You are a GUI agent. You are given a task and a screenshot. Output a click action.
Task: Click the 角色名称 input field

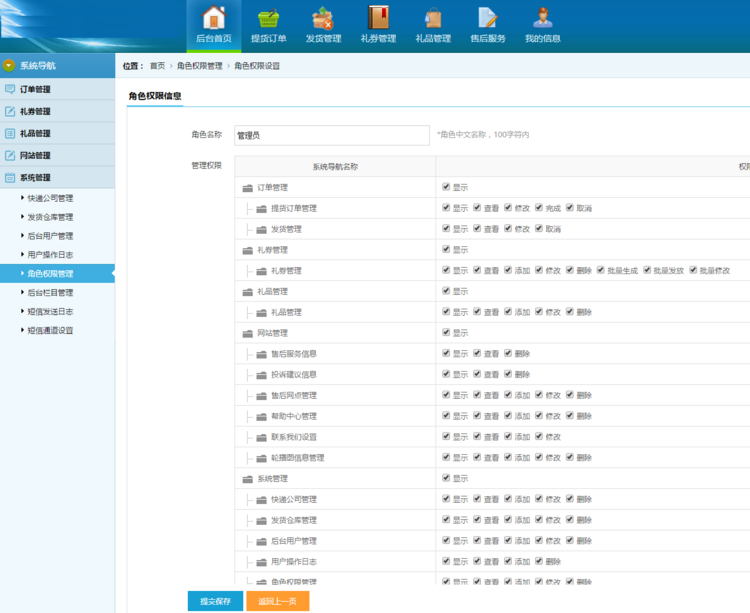(331, 135)
